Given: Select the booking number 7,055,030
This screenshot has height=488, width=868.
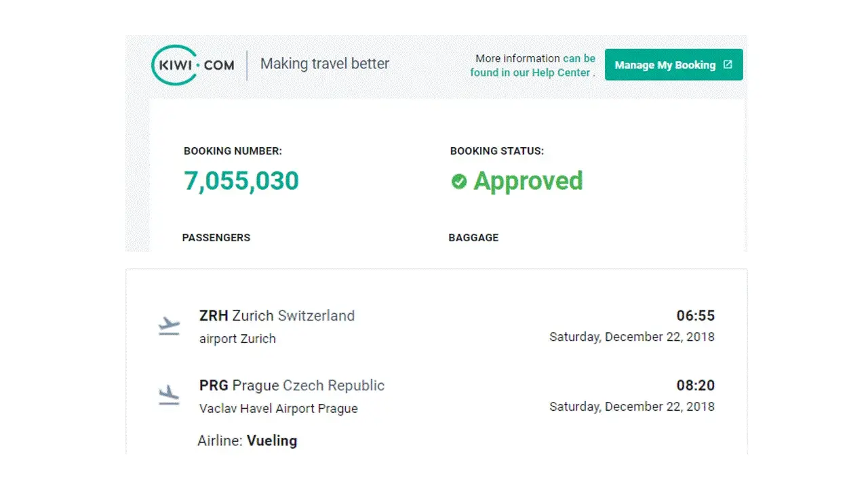Looking at the screenshot, I should point(241,181).
